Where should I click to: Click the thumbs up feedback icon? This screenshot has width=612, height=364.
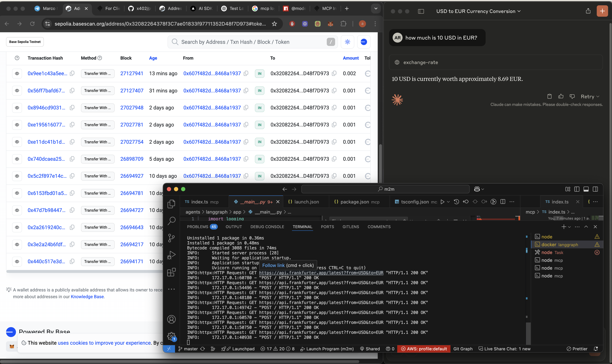pos(561,96)
